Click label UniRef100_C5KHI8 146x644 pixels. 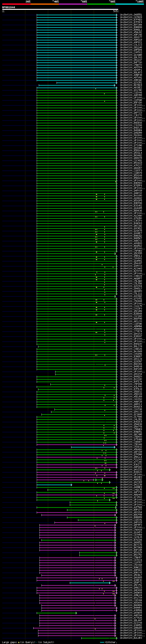131,530
